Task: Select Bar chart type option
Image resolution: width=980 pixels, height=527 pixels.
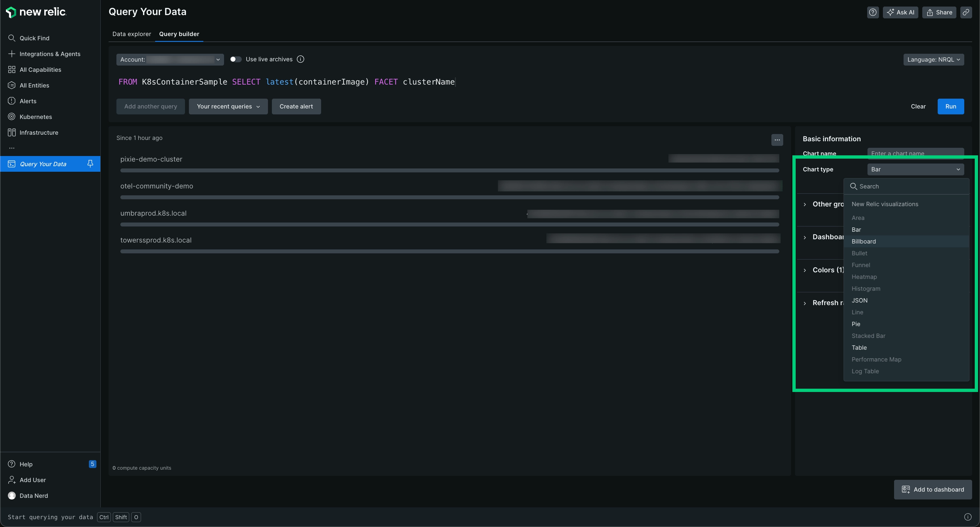Action: [x=906, y=230]
